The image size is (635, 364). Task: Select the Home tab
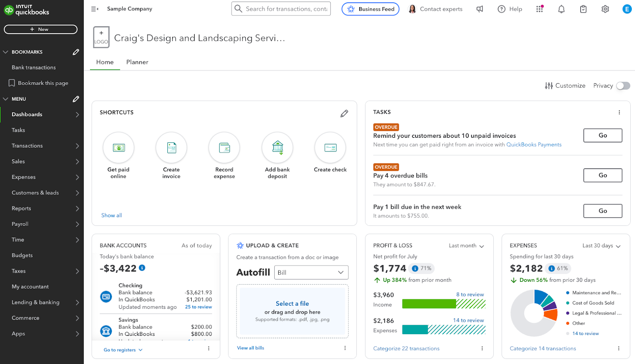[x=105, y=62]
